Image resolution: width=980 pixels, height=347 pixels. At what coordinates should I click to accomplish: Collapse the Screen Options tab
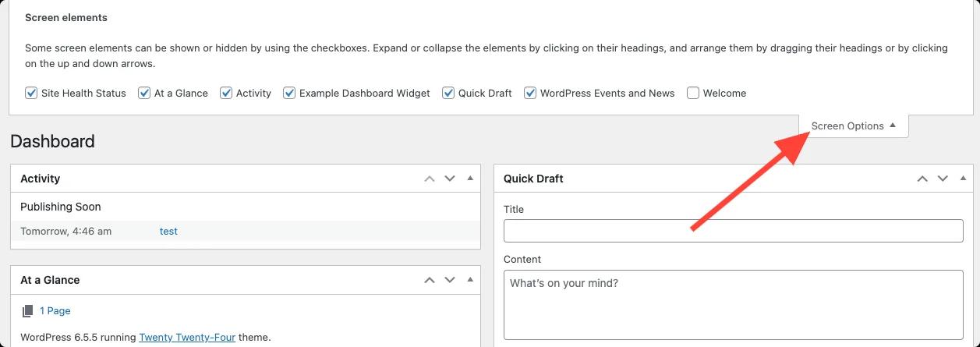pyautogui.click(x=854, y=126)
